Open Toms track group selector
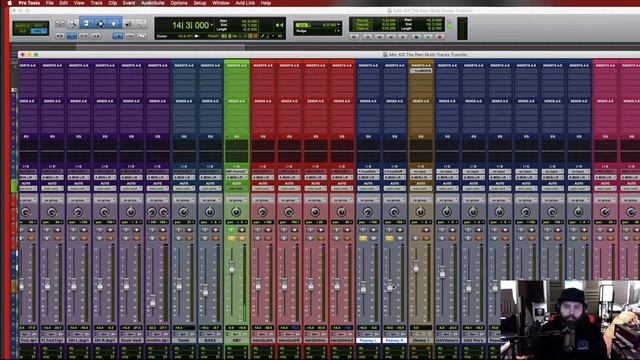 coord(184,200)
